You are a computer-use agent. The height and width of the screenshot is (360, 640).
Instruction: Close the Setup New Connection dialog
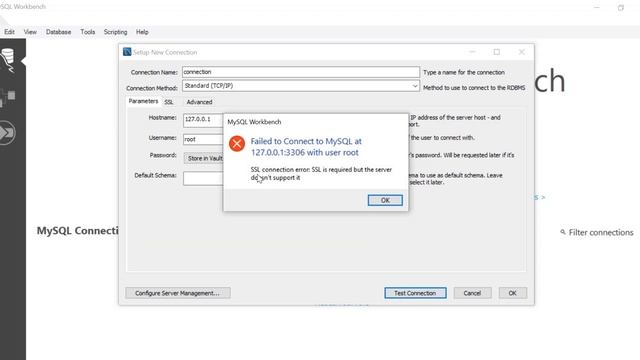click(522, 52)
